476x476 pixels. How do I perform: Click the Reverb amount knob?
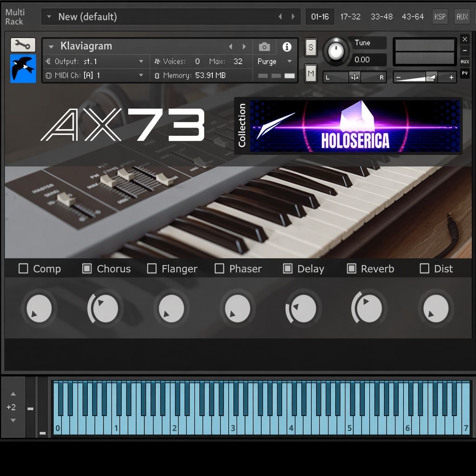pos(370,308)
